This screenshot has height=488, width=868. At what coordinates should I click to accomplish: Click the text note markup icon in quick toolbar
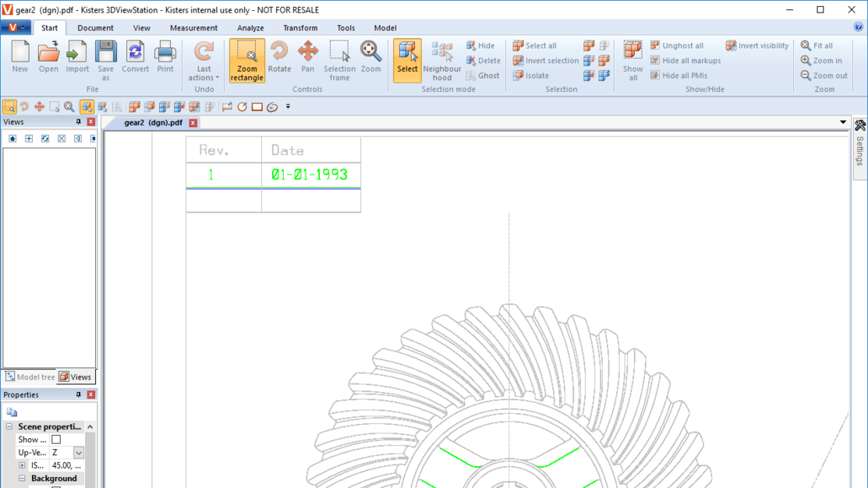(x=227, y=107)
